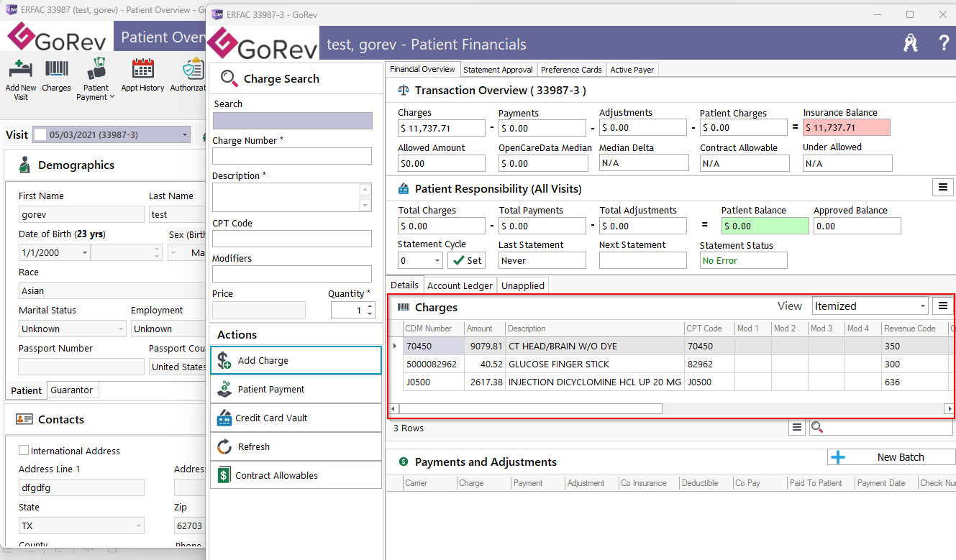
Task: Open Appt History calendar icon
Action: pos(143,69)
